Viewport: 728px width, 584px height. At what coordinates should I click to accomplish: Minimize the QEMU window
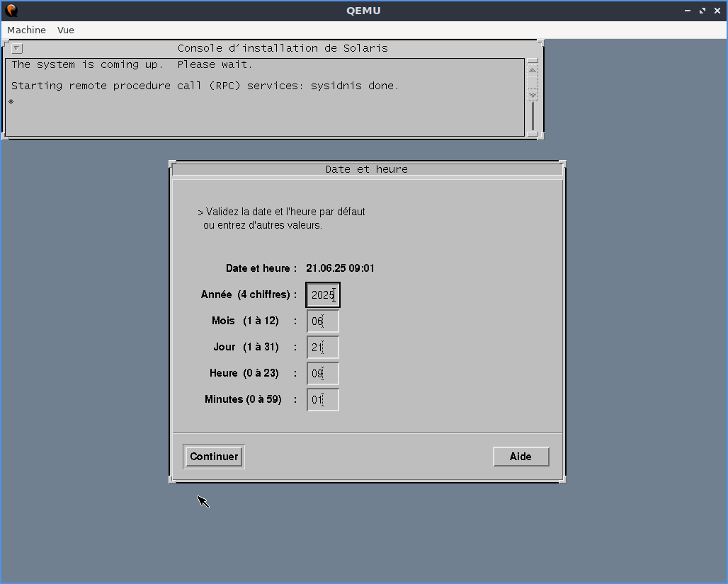click(688, 11)
